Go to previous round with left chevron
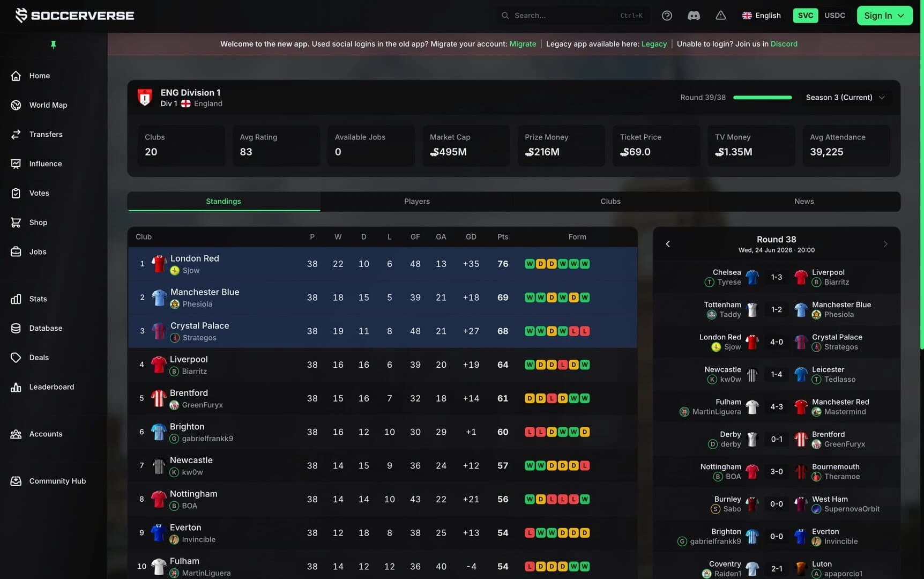Viewport: 924px width, 579px height. point(668,244)
